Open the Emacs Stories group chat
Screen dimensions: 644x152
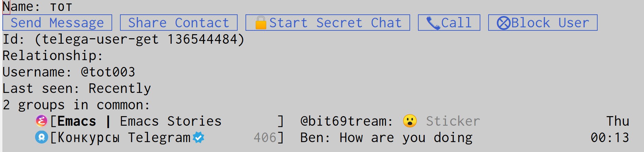coord(139,121)
